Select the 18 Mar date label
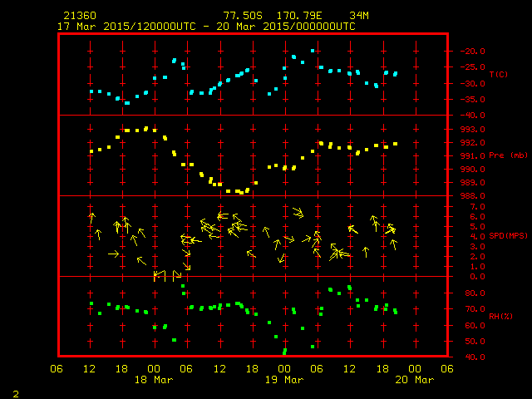 tap(155, 380)
